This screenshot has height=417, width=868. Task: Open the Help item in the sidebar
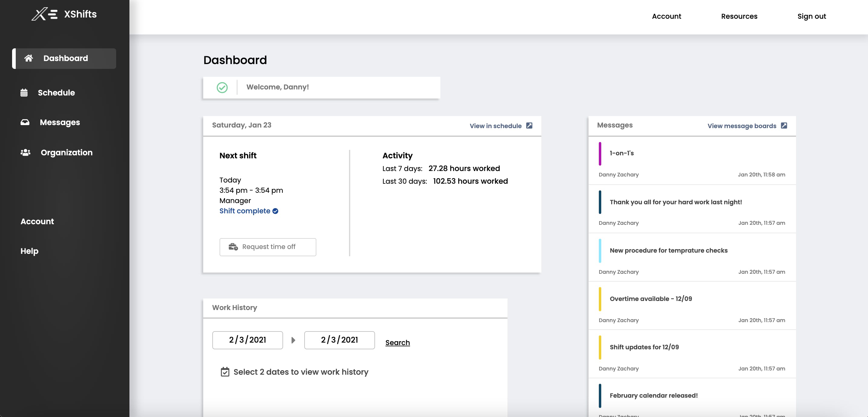pos(29,251)
